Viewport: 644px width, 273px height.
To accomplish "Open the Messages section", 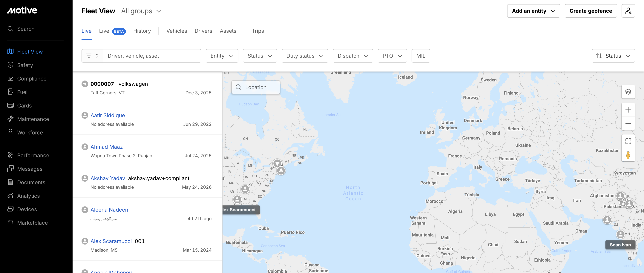I will pos(25,169).
